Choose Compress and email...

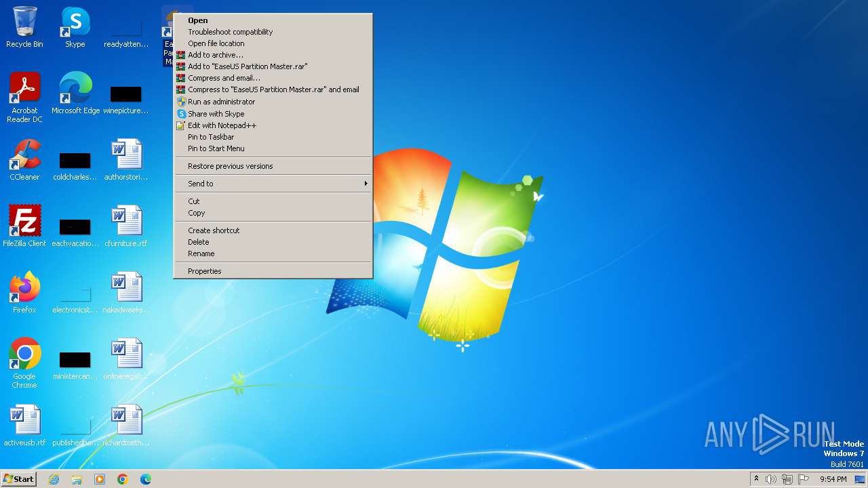tap(273, 78)
